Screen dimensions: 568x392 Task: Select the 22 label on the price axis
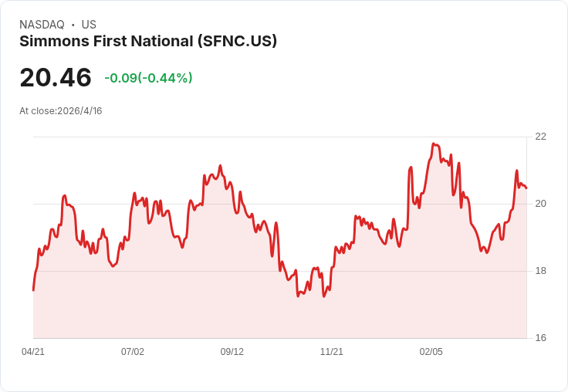click(x=540, y=137)
